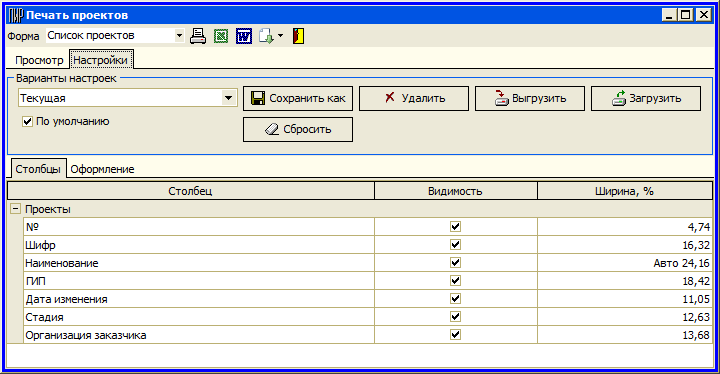The image size is (720, 374).
Task: Select the Наименование width cell
Action: point(624,263)
